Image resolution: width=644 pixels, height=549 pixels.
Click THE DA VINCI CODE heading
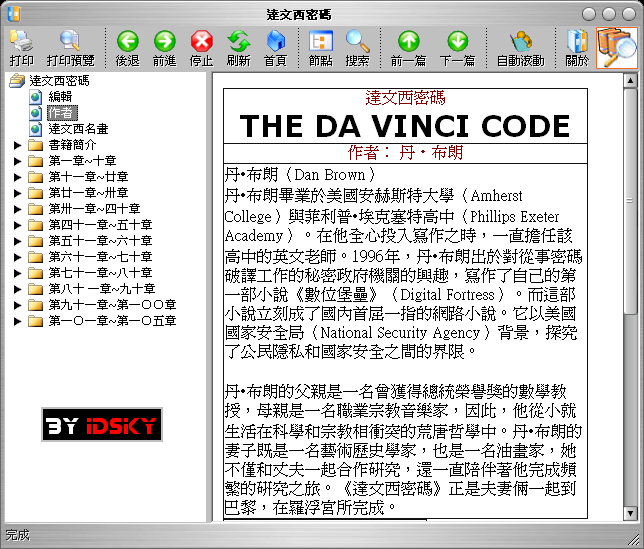405,126
